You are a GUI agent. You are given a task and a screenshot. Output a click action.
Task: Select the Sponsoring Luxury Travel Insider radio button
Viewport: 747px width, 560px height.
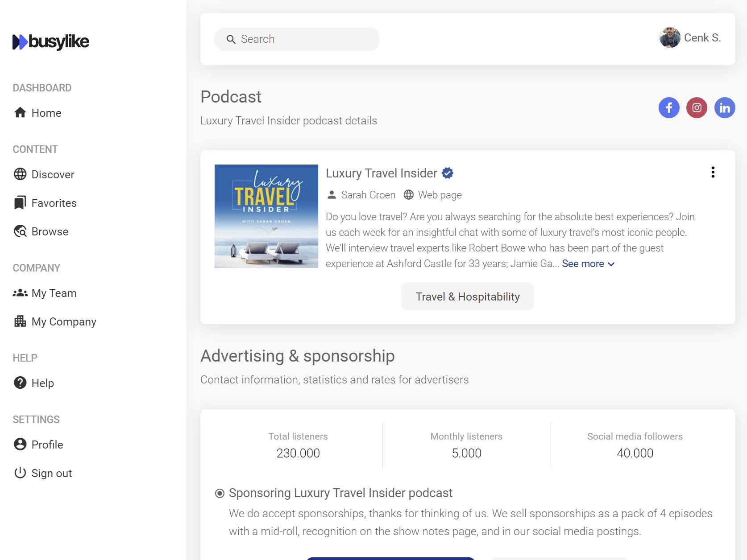220,493
